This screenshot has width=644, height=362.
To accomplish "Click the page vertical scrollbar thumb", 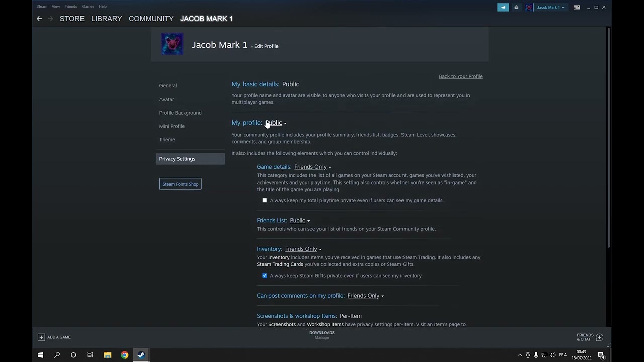I will click(x=609, y=137).
